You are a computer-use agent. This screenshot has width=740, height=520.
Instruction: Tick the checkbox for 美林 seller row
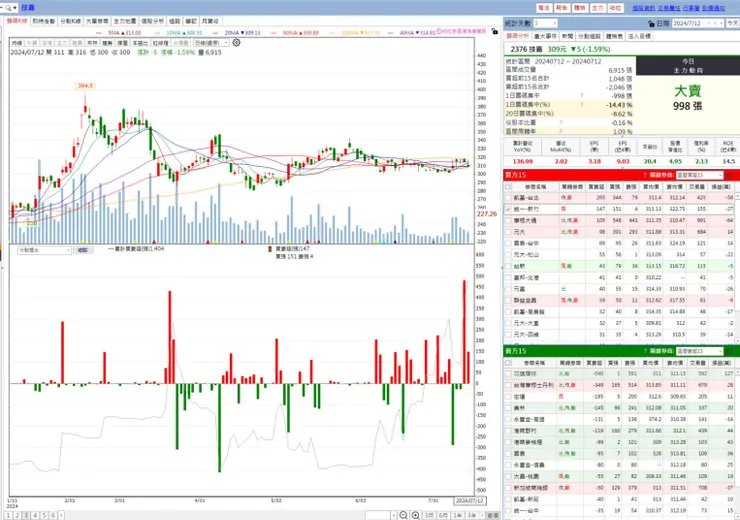tap(508, 408)
